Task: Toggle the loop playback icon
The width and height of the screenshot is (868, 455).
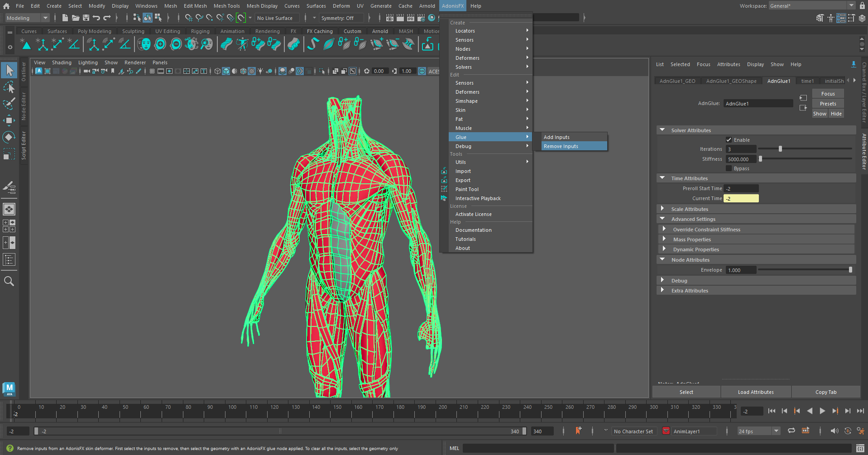Action: (791, 431)
